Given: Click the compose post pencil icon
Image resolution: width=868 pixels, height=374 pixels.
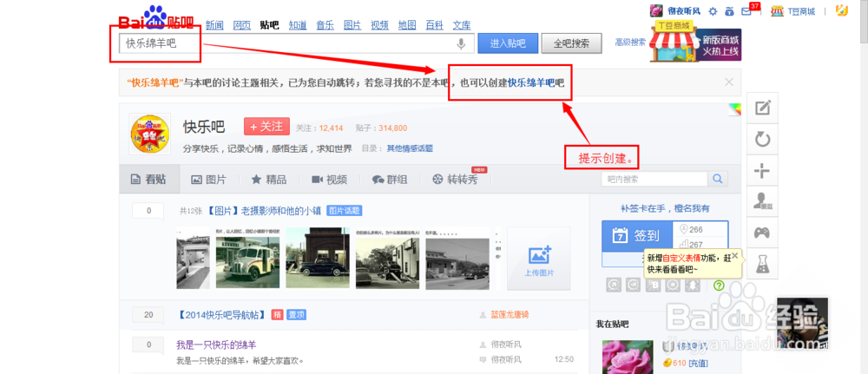Looking at the screenshot, I should (763, 108).
